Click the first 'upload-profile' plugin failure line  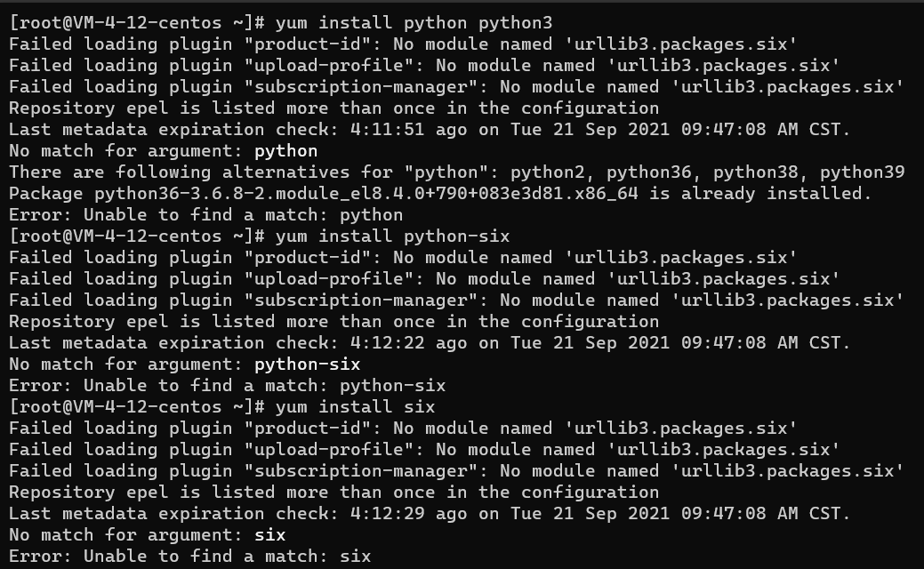point(424,66)
